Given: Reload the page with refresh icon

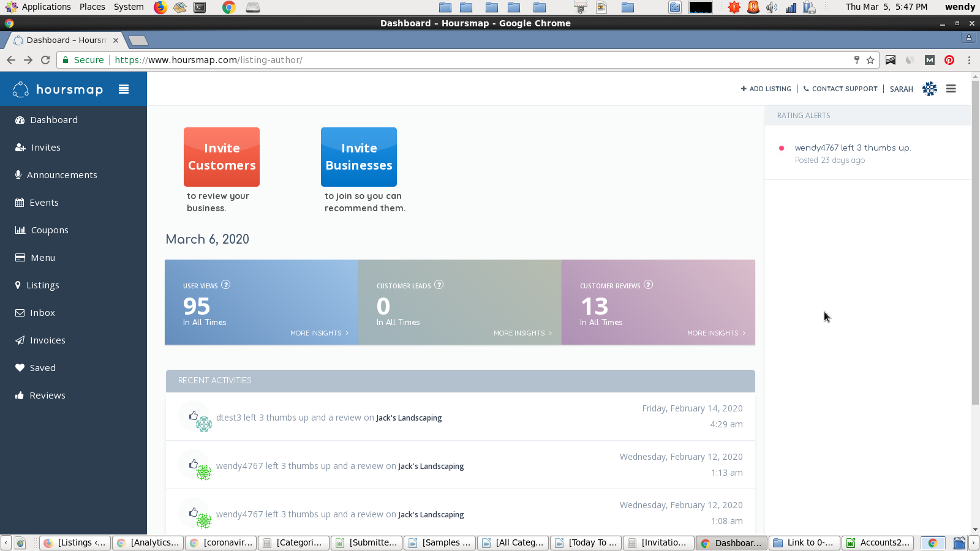Looking at the screenshot, I should (45, 60).
